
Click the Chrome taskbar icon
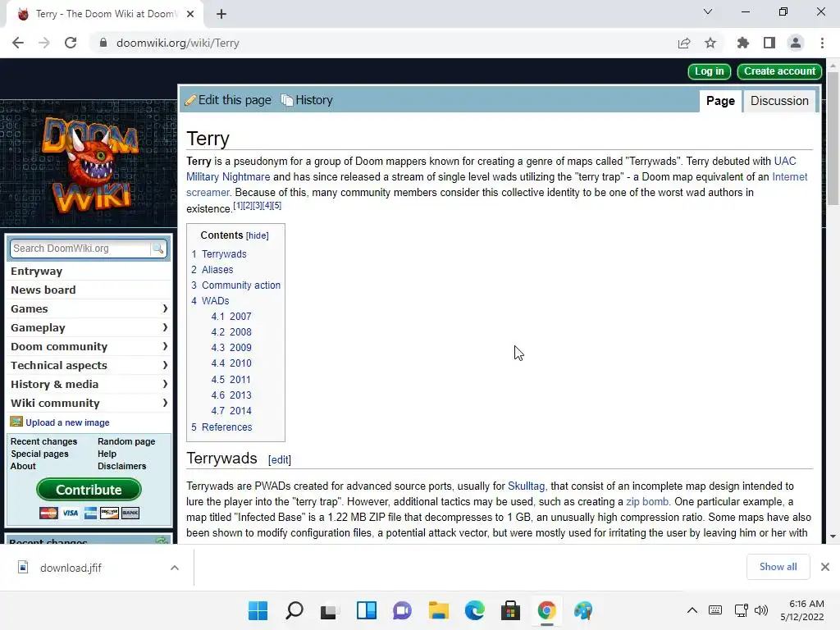[546, 610]
